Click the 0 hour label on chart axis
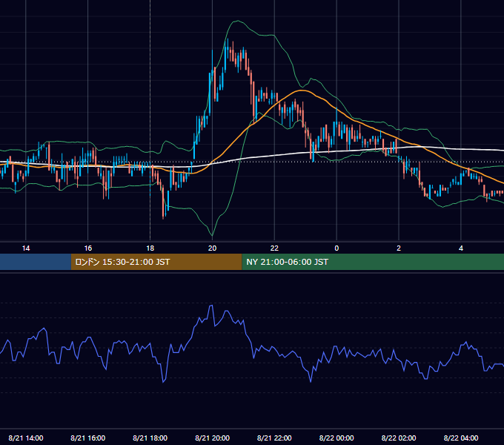The height and width of the screenshot is (445, 504). [x=336, y=248]
